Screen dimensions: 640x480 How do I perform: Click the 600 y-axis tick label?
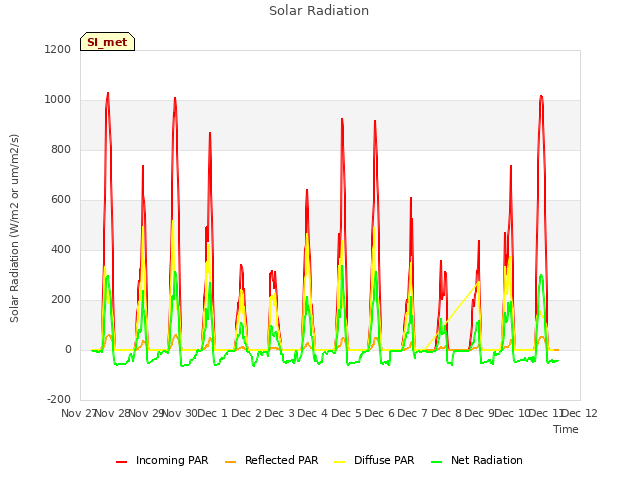coord(61,200)
